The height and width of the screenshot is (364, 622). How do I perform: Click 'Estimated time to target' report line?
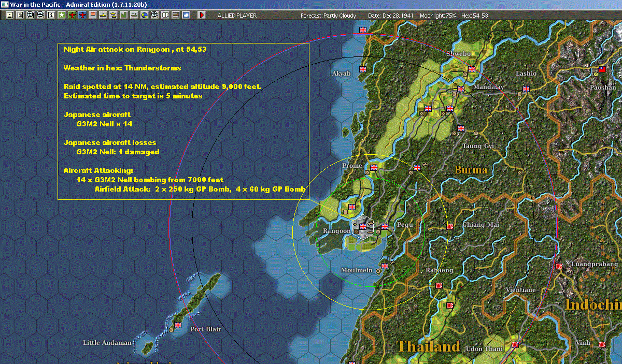click(133, 96)
